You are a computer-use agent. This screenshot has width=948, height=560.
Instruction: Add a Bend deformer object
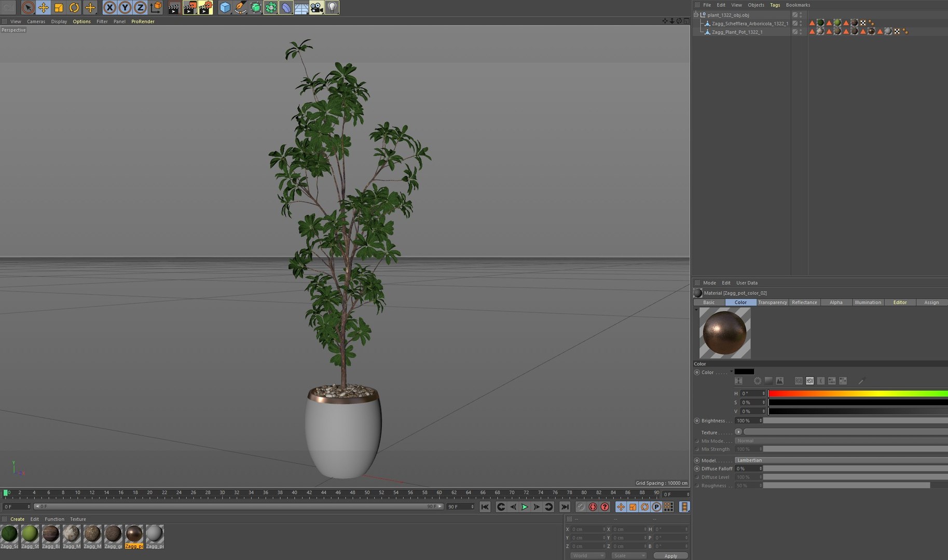tap(286, 8)
